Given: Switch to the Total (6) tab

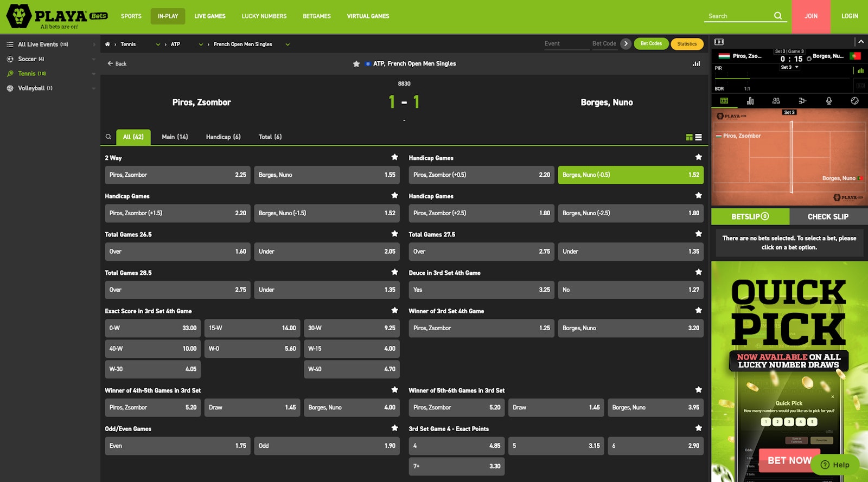Looking at the screenshot, I should pos(270,137).
